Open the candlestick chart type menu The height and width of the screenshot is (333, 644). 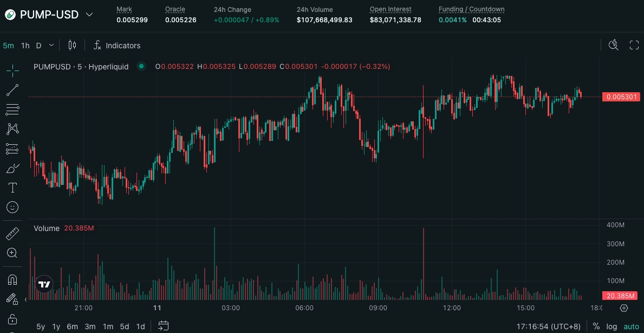[x=72, y=46]
